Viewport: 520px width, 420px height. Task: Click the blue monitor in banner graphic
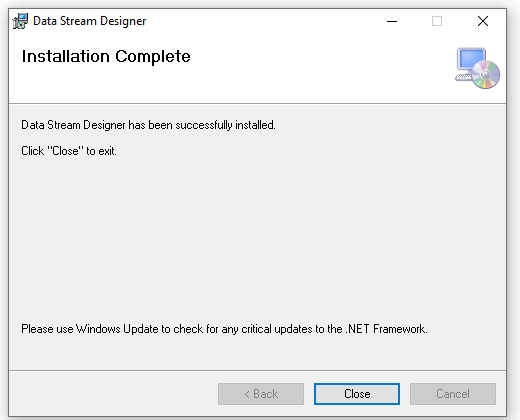[x=471, y=61]
